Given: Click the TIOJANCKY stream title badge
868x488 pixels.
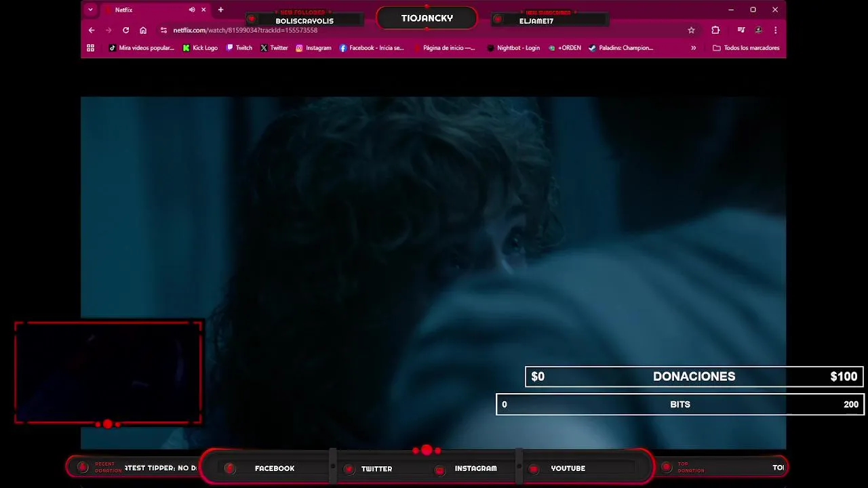Looking at the screenshot, I should click(x=427, y=18).
